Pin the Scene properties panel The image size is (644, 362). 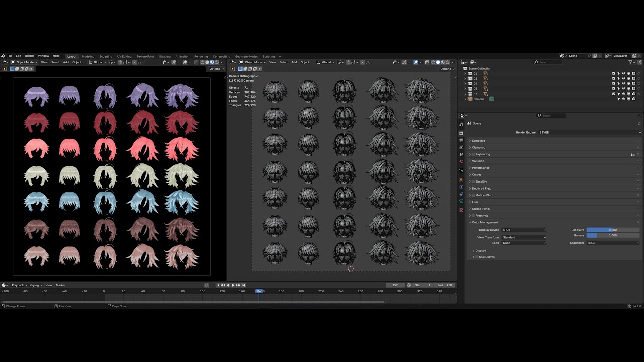point(639,123)
